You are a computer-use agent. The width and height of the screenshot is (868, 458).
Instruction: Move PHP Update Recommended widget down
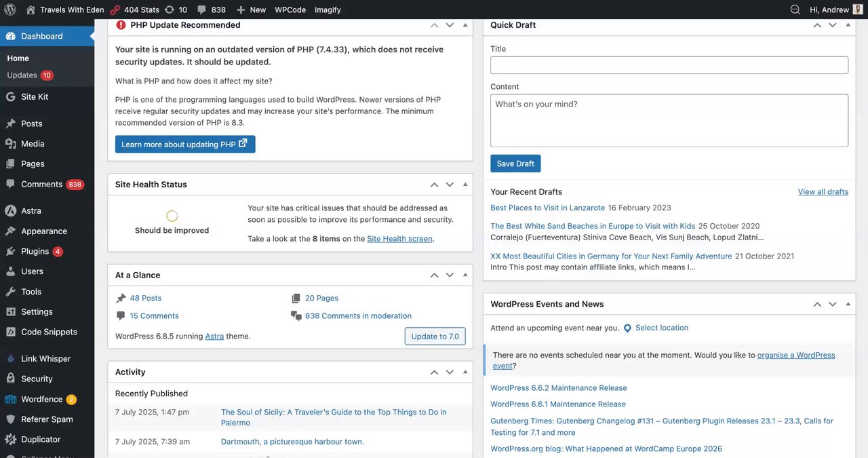450,25
